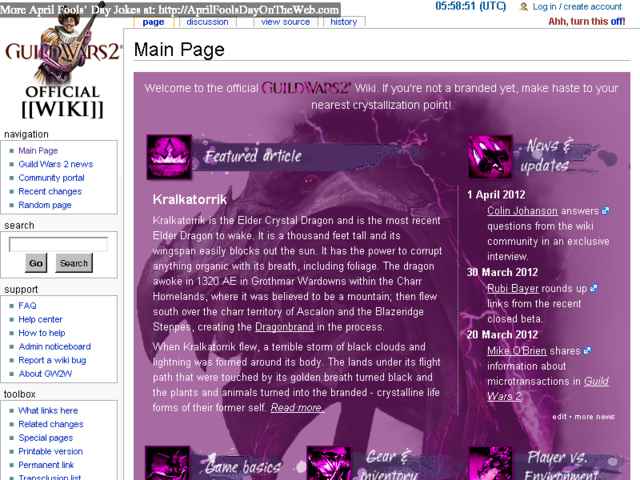
Task: Click the Game basics section icon
Action: coord(167,463)
